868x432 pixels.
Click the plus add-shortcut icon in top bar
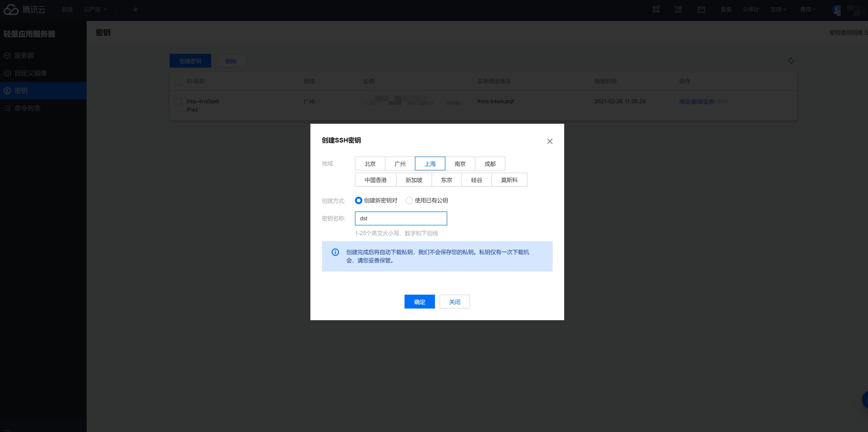[x=136, y=9]
